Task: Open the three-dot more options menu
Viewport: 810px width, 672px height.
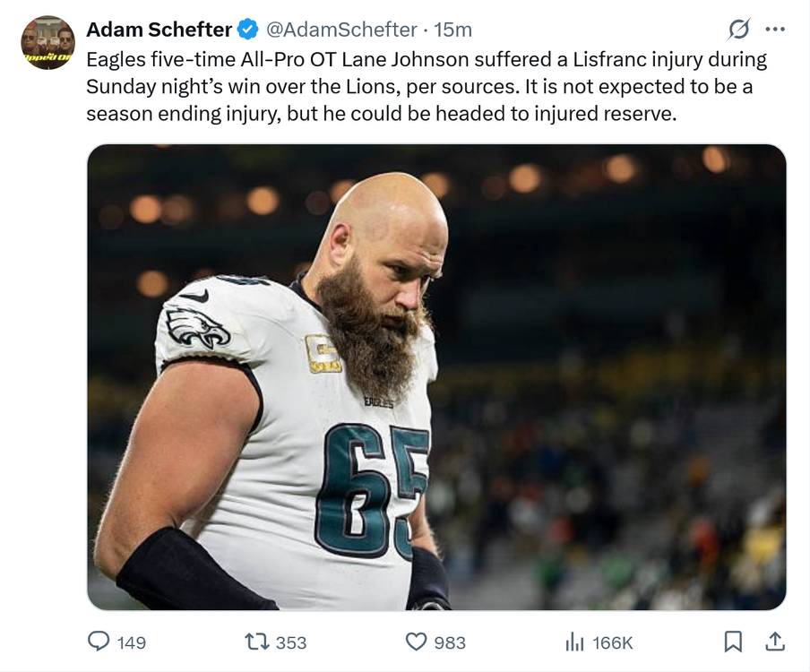Action: [x=775, y=30]
